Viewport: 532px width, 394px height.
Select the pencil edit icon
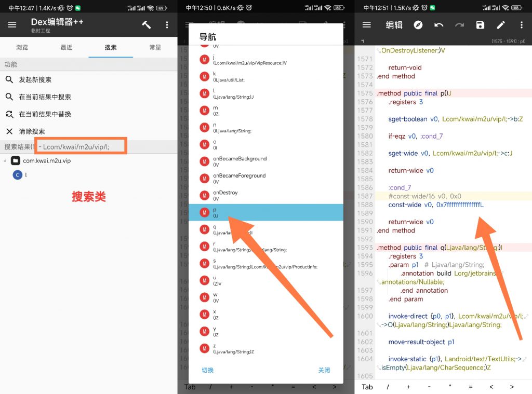click(501, 25)
